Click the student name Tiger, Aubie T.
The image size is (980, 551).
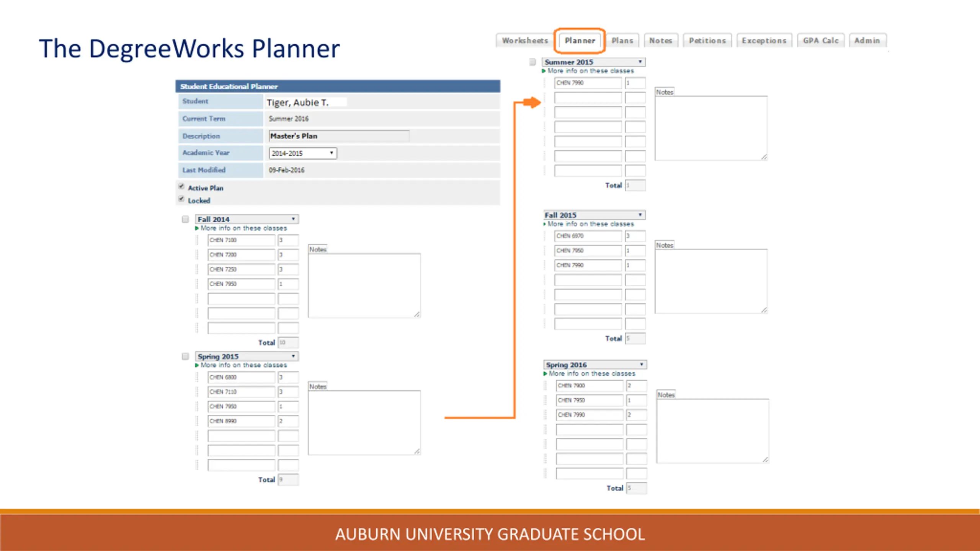tap(297, 103)
